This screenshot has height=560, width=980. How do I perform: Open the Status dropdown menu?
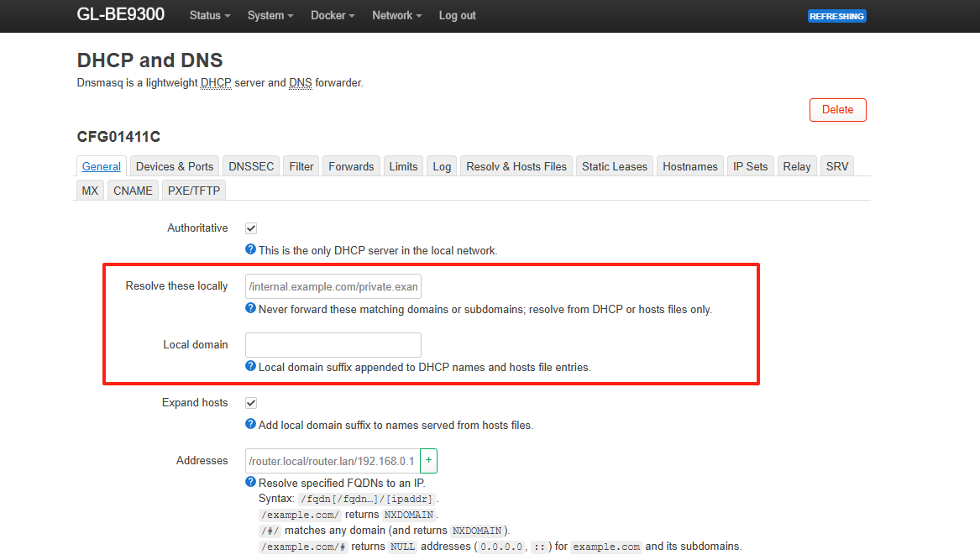click(x=210, y=15)
